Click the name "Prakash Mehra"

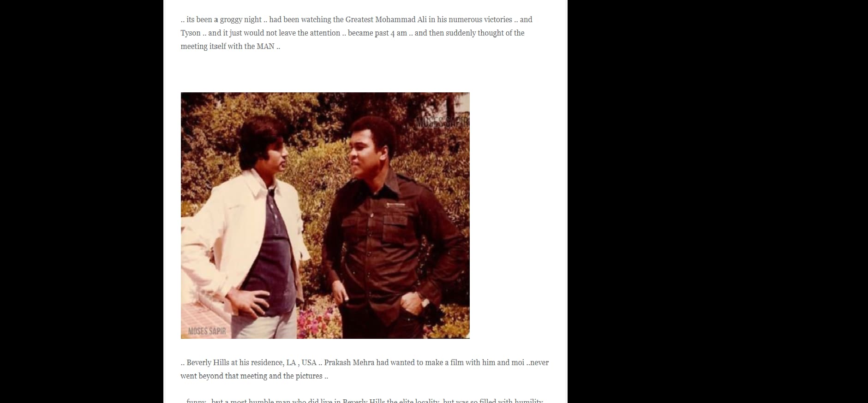point(349,362)
